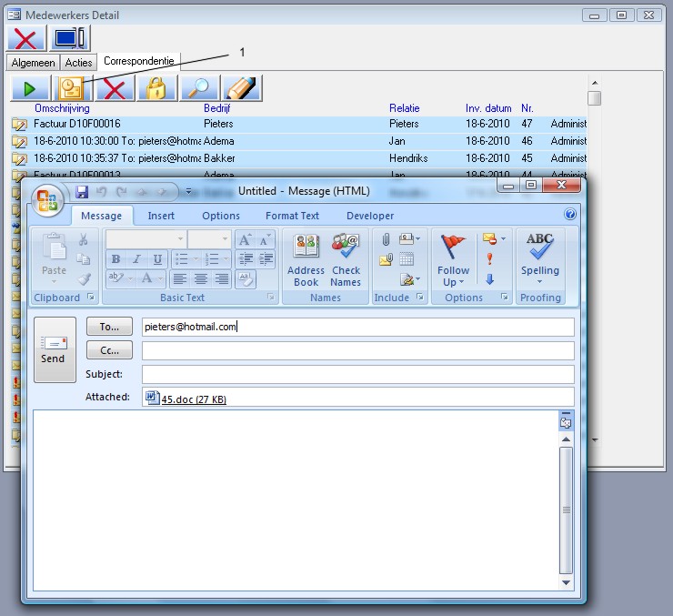Open the Office button in the message window
The height and width of the screenshot is (616, 673).
click(x=47, y=200)
